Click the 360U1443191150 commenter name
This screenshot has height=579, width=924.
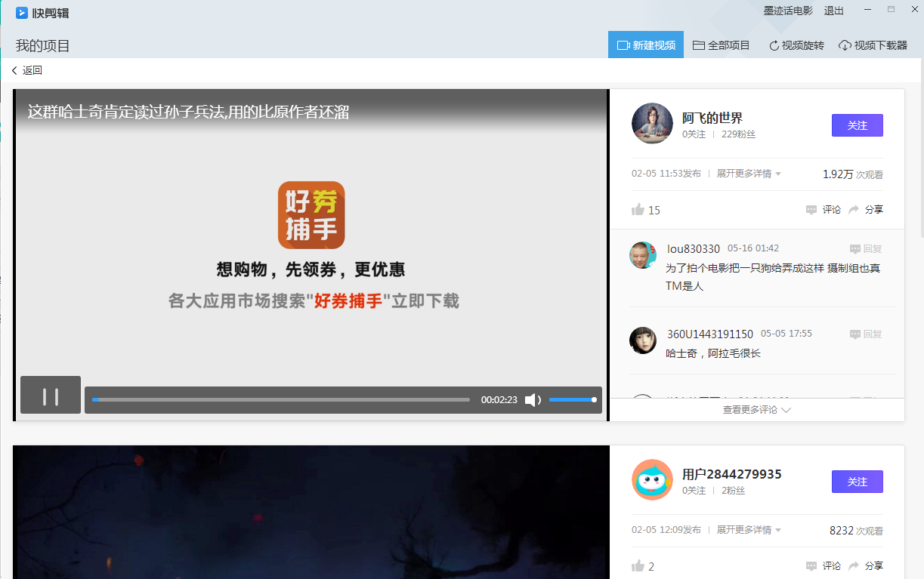coord(710,334)
